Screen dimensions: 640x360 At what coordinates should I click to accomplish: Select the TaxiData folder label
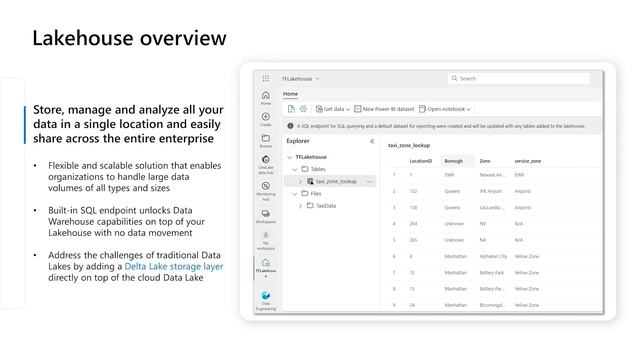tap(326, 206)
